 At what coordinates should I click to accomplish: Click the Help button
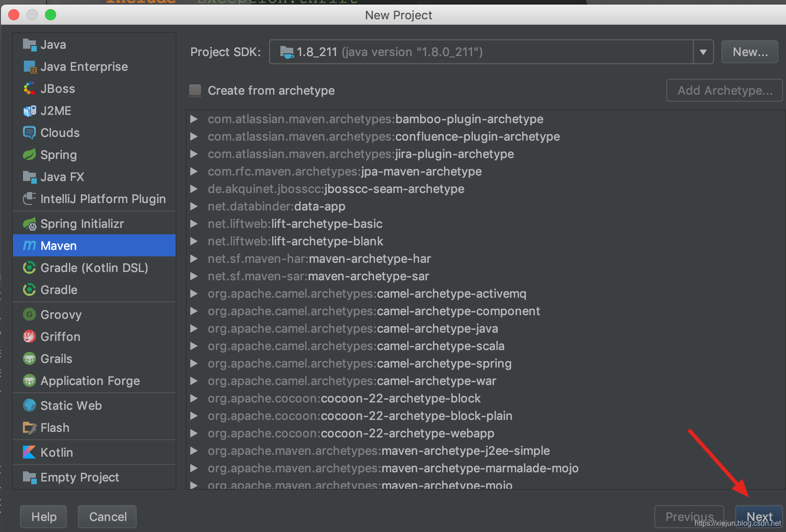[x=44, y=517]
